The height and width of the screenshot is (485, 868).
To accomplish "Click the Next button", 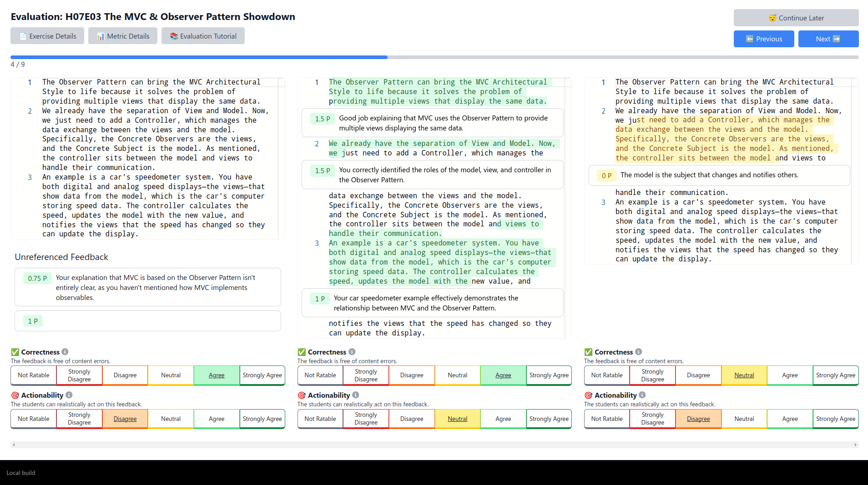I will tap(828, 39).
